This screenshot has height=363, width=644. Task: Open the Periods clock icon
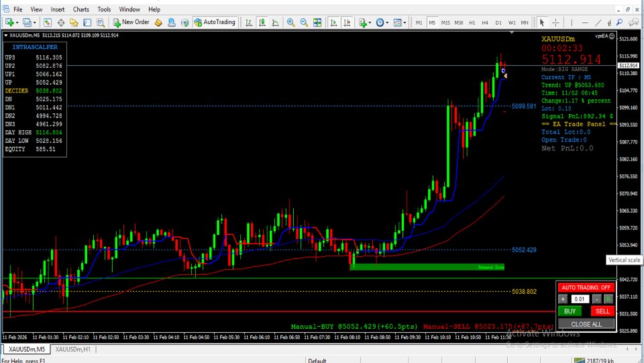[380, 22]
